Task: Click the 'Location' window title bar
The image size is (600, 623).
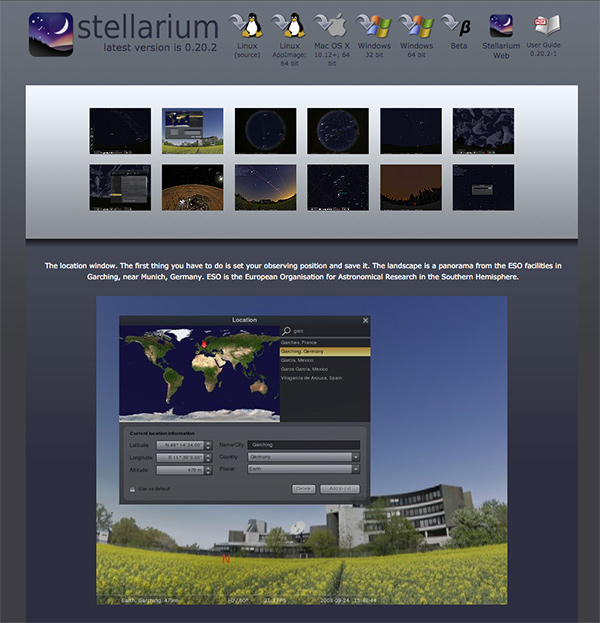Action: coord(244,320)
